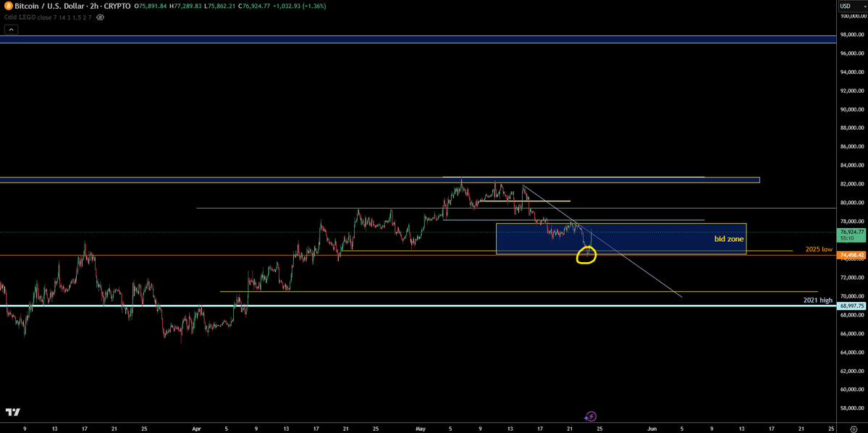This screenshot has height=433, width=868.
Task: Click the 68,997.75 price axis label
Action: tap(852, 306)
